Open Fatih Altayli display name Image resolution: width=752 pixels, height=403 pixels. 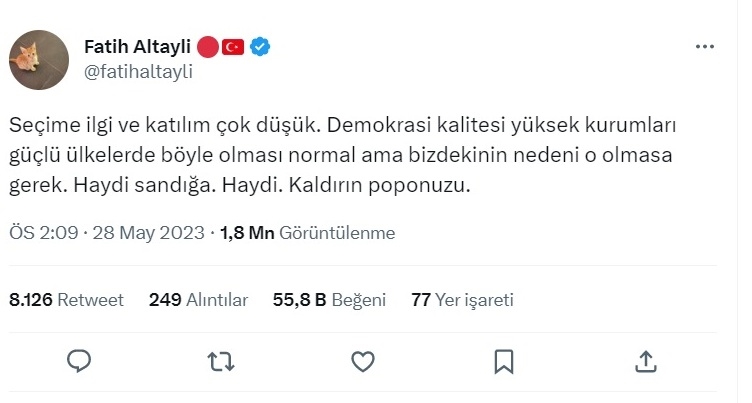[137, 47]
